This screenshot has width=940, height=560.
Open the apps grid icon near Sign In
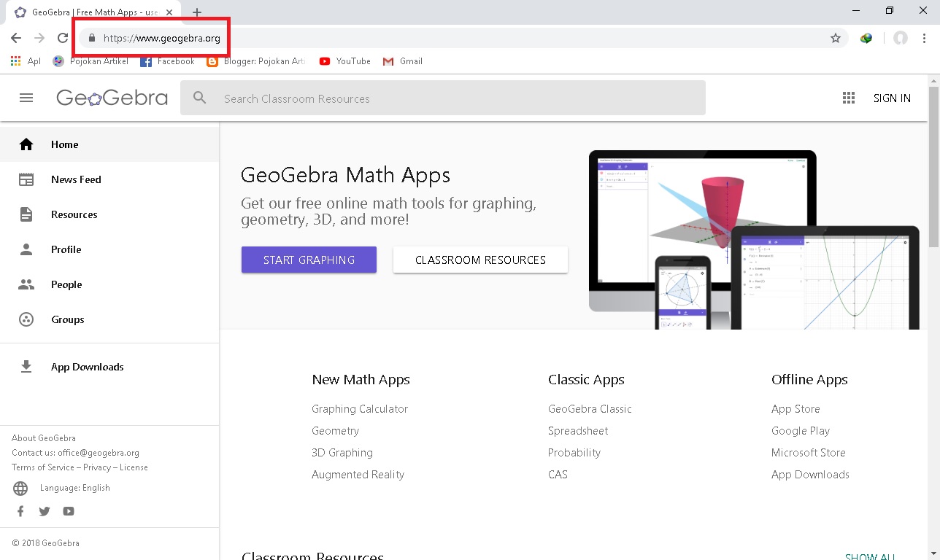point(848,98)
